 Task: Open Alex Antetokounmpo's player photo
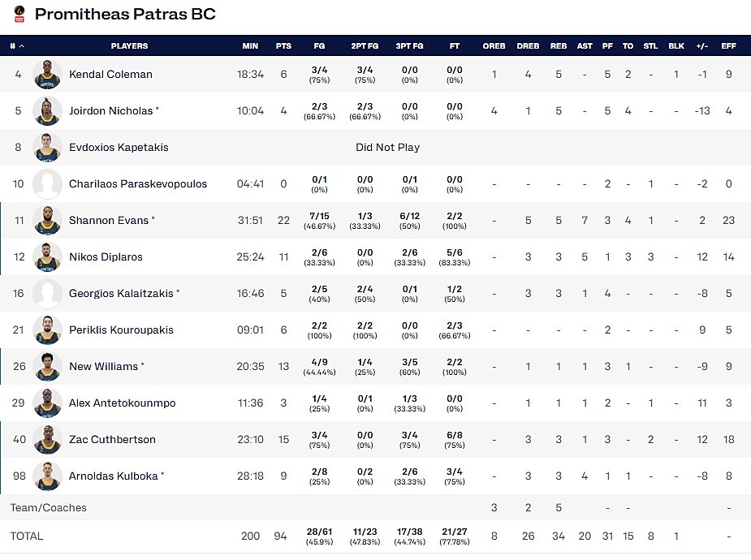tap(47, 403)
